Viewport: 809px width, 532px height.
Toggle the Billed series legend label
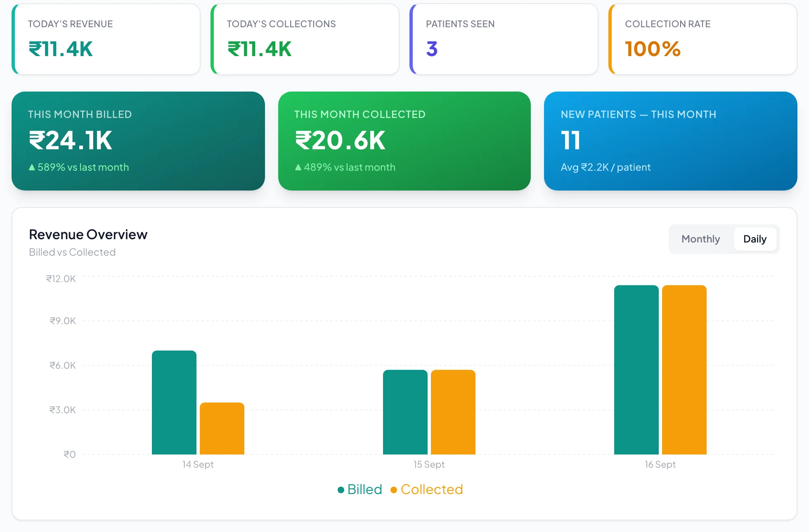[x=365, y=490]
